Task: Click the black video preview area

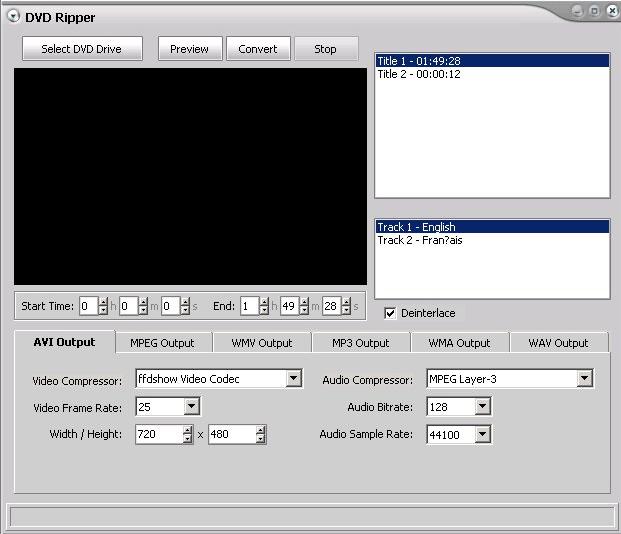Action: point(190,176)
